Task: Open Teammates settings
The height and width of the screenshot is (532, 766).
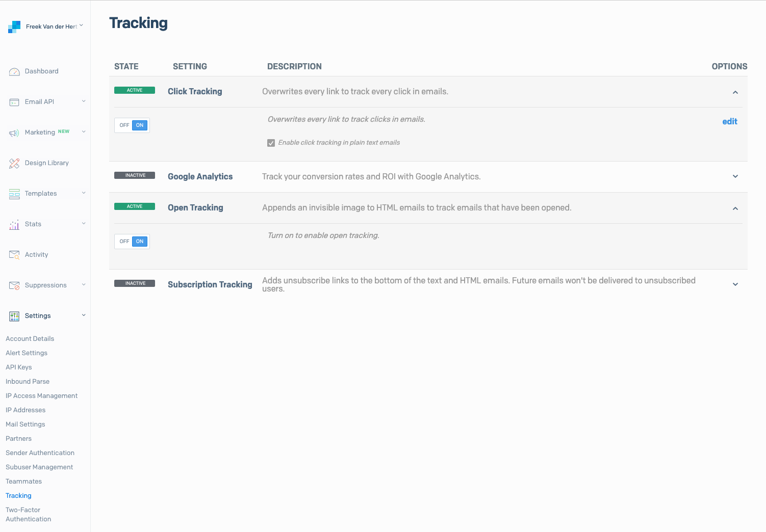Action: click(23, 482)
